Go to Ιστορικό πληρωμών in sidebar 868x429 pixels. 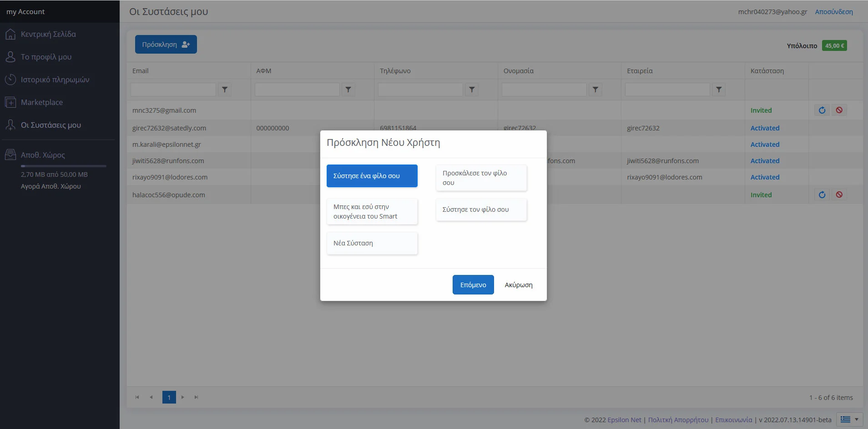[55, 80]
